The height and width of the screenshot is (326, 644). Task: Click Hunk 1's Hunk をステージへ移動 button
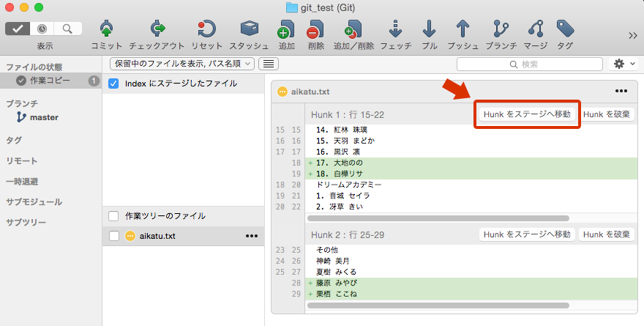[x=527, y=114]
